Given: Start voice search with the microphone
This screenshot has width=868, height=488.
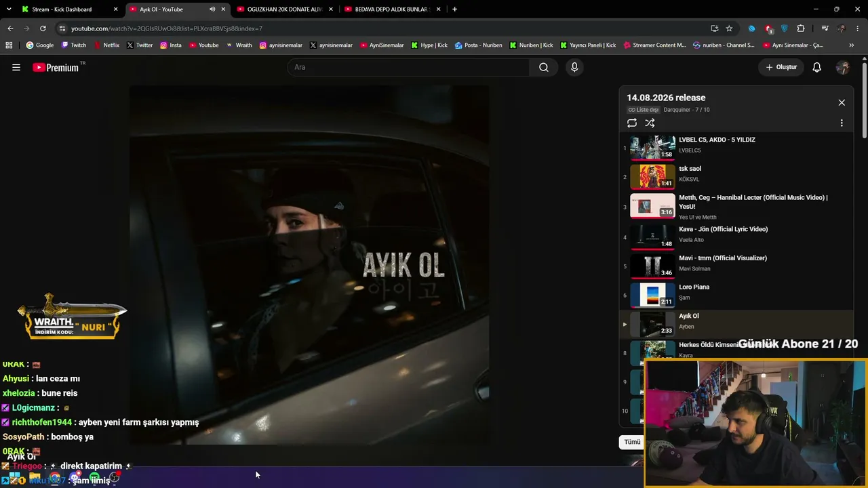Looking at the screenshot, I should pyautogui.click(x=574, y=67).
